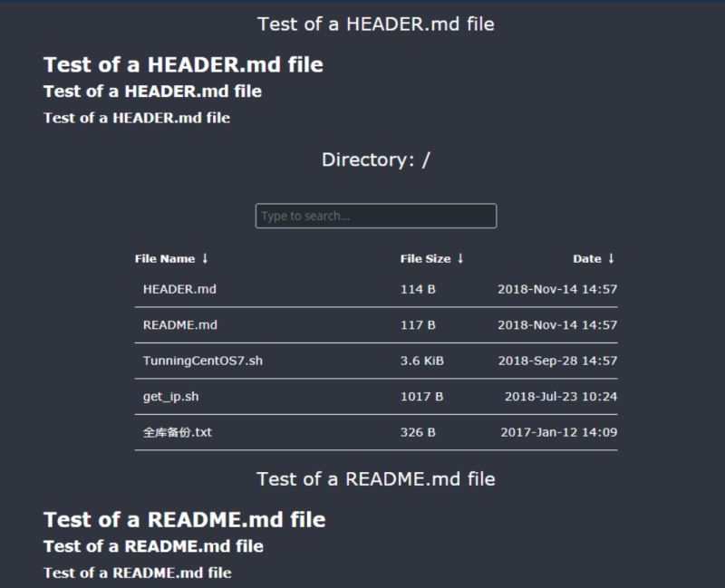725x588 pixels.
Task: Open the HEADER.md file
Action: (x=179, y=290)
